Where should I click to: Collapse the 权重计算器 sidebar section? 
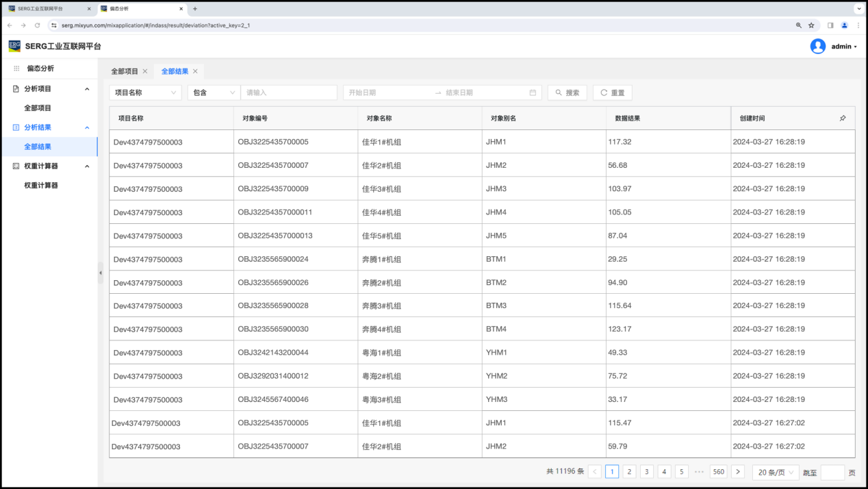tap(87, 166)
